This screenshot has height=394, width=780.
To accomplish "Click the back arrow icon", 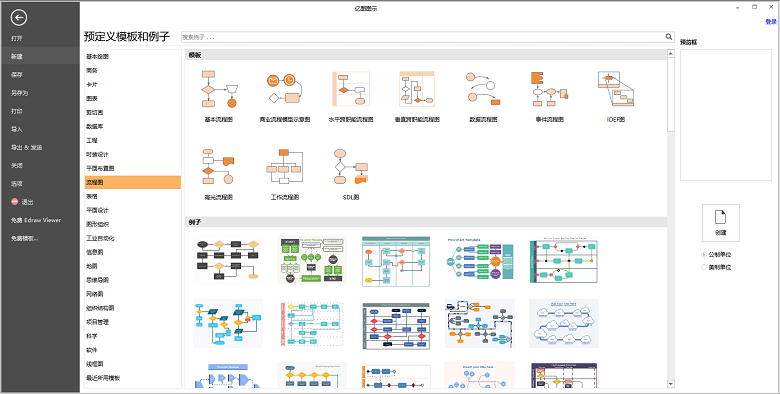I will coord(19,18).
